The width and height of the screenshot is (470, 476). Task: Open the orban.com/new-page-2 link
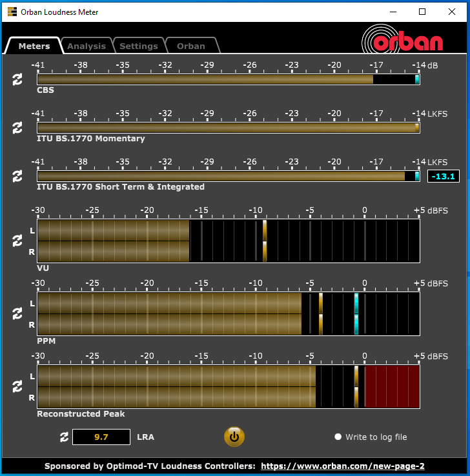coord(343,466)
